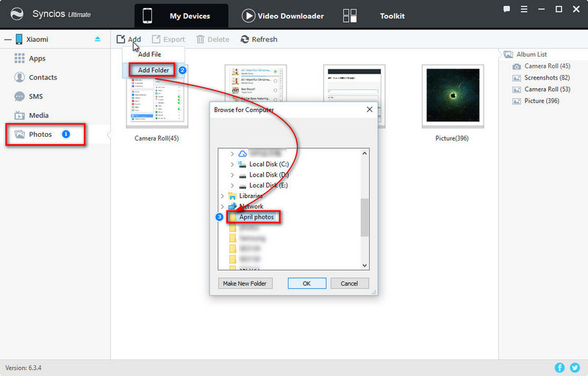Viewport: 588px width, 376px height.
Task: Open the feedback chat bubble icon
Action: pyautogui.click(x=506, y=9)
